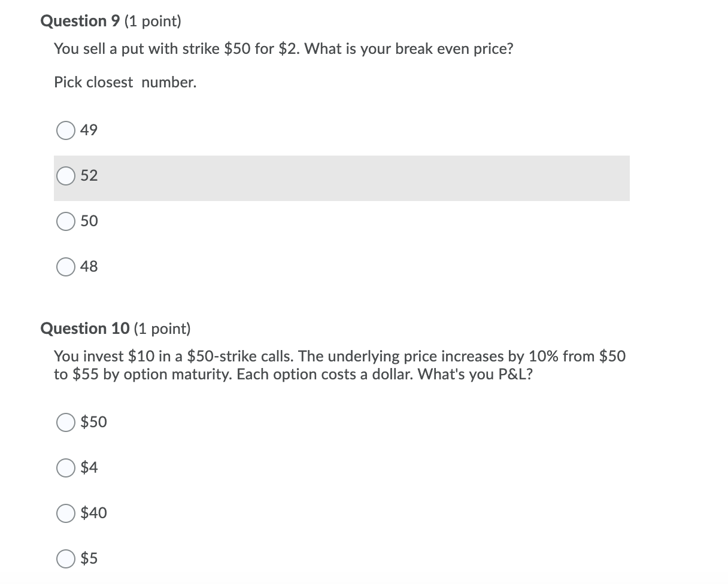The image size is (728, 584).
Task: Pick 48 for the break even question
Action: (66, 267)
